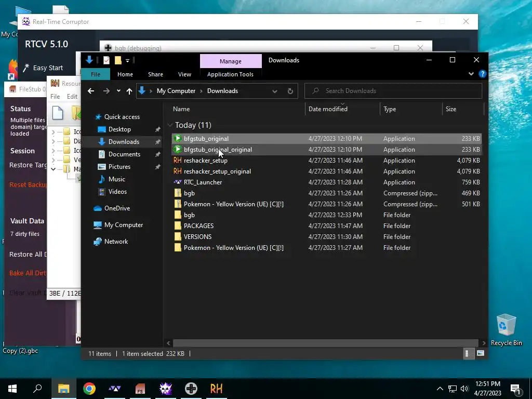The image size is (532, 399).
Task: Open Chrome from the taskbar
Action: point(89,389)
